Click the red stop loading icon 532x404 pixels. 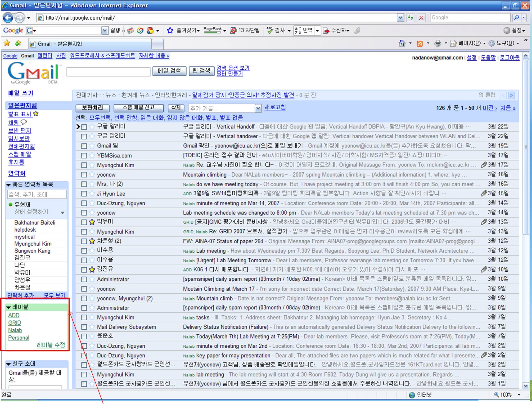[421, 18]
